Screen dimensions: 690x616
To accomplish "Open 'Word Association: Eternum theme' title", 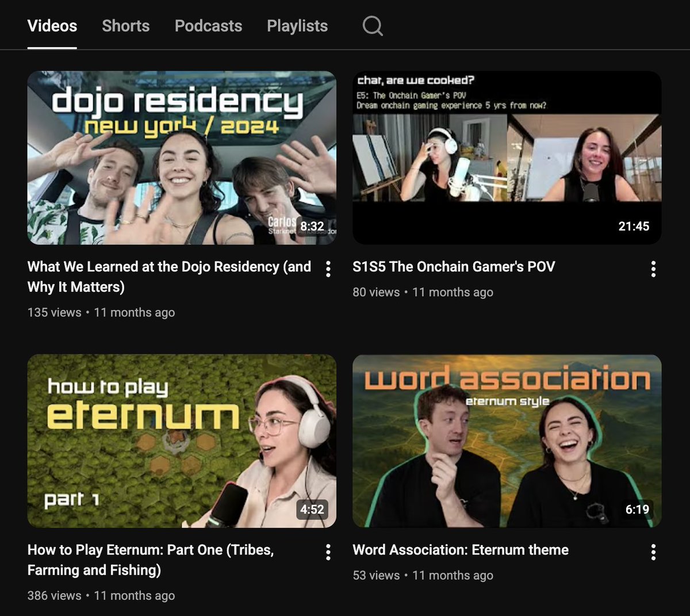I will pyautogui.click(x=461, y=550).
